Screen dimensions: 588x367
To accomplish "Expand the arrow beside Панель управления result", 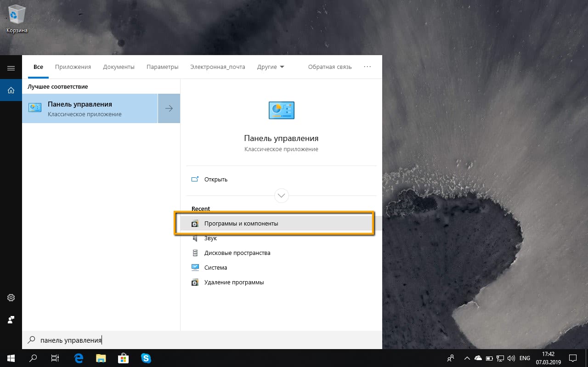I will coord(169,108).
